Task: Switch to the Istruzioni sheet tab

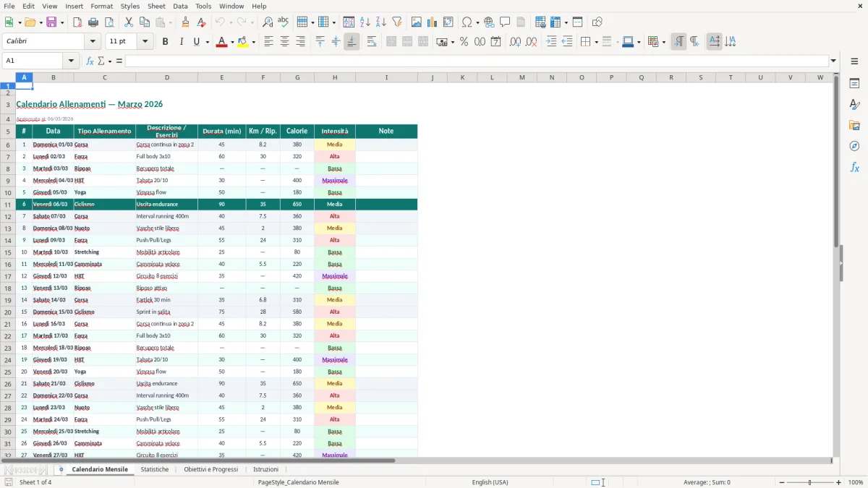Action: 265,470
